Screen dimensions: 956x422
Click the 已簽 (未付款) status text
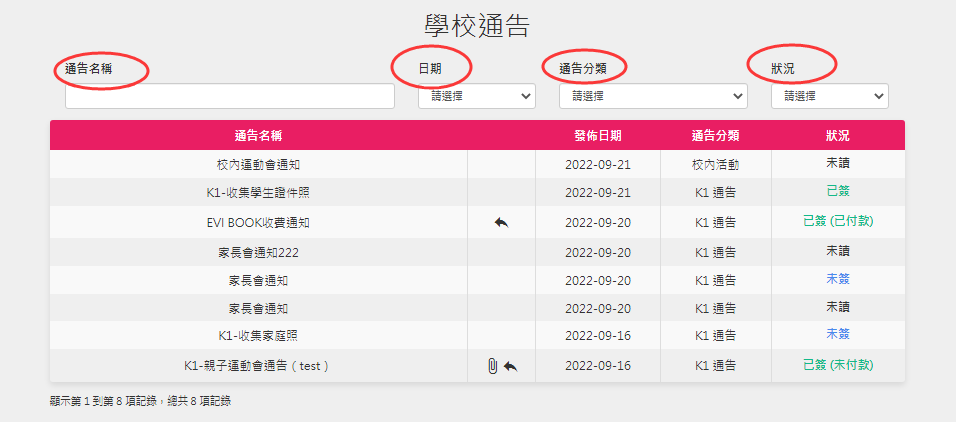pyautogui.click(x=838, y=365)
